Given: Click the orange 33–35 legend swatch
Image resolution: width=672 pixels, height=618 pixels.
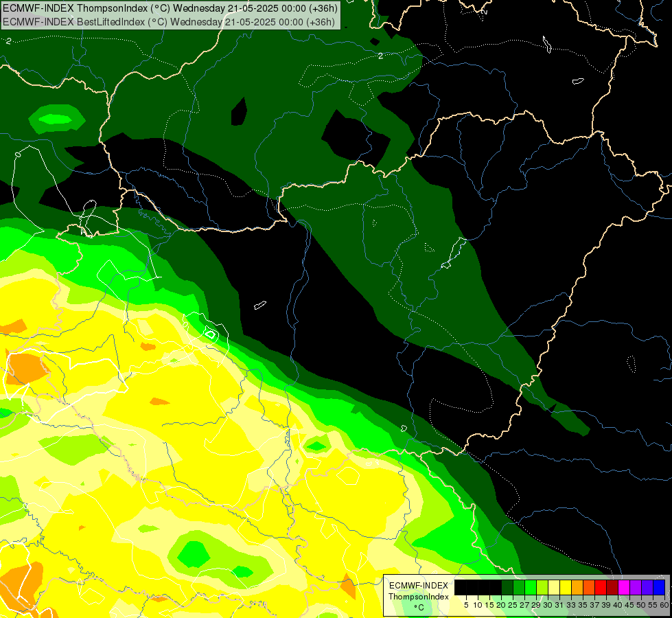Looking at the screenshot, I should coord(577,588).
